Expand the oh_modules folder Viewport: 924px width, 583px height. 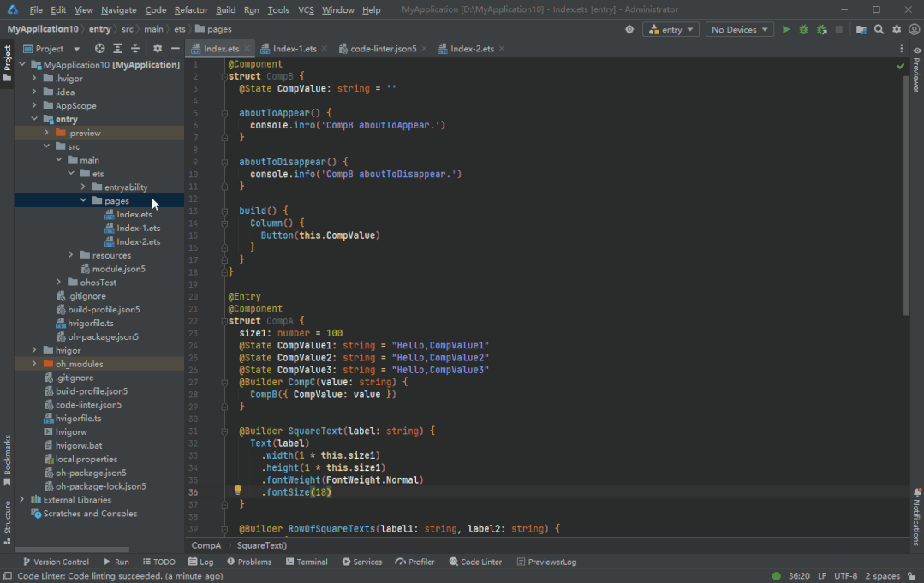[x=34, y=363]
